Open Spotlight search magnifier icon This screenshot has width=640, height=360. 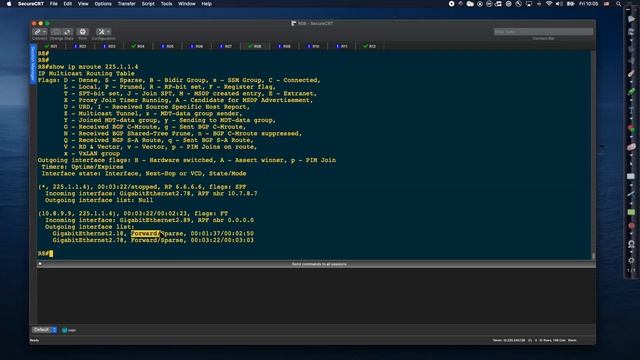coord(619,4)
